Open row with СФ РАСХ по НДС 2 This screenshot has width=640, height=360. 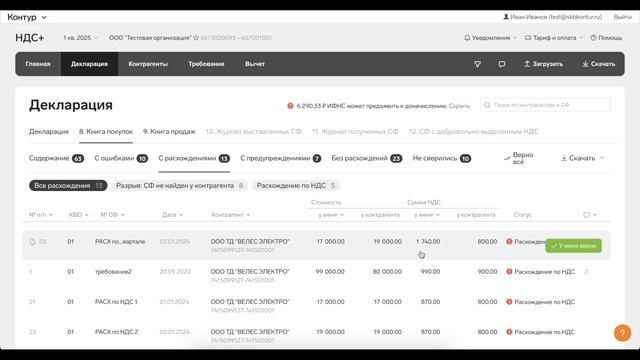point(316,336)
